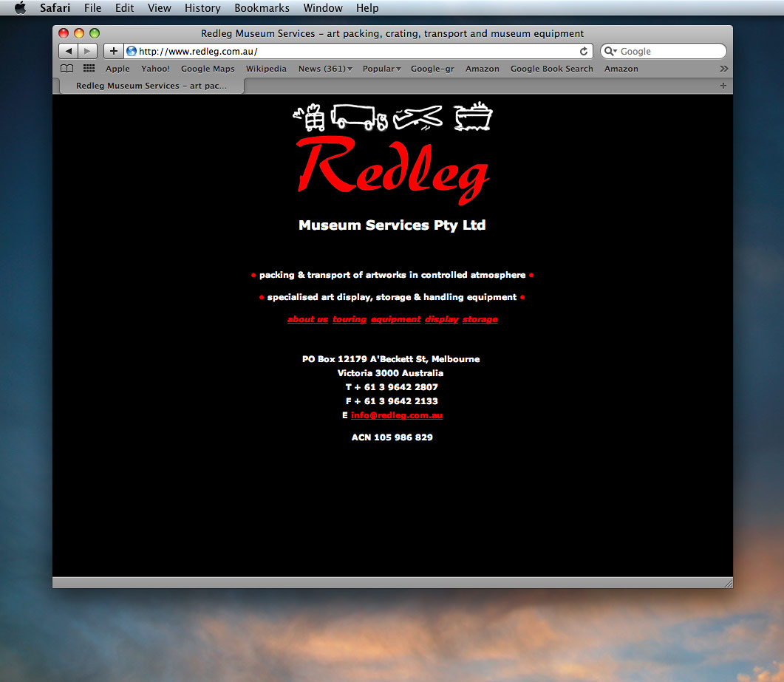Zoom the Safari window with green button
This screenshot has width=784, height=682.
coord(95,33)
